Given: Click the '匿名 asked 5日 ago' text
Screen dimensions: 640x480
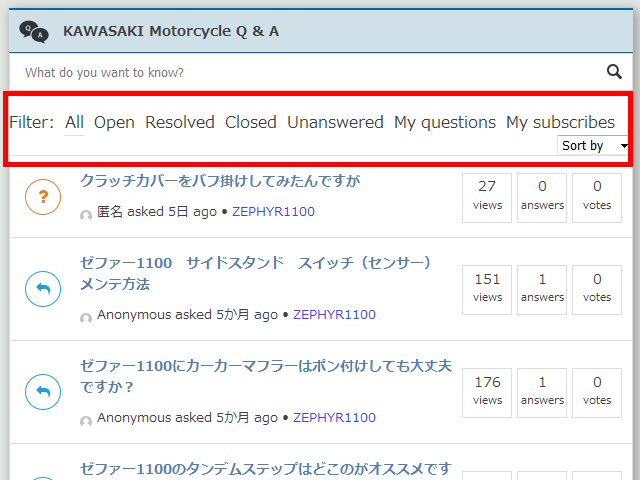Looking at the screenshot, I should coord(157,211).
